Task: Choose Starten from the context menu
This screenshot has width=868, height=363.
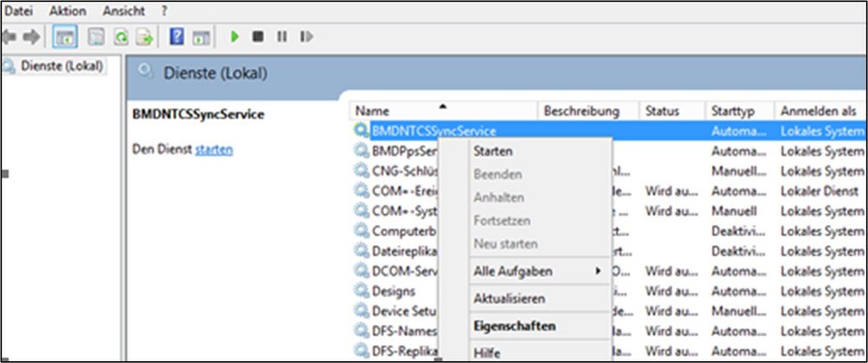Action: [492, 151]
